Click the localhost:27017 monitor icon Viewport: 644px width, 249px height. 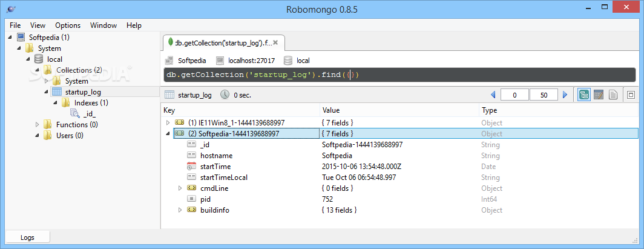pyautogui.click(x=220, y=61)
